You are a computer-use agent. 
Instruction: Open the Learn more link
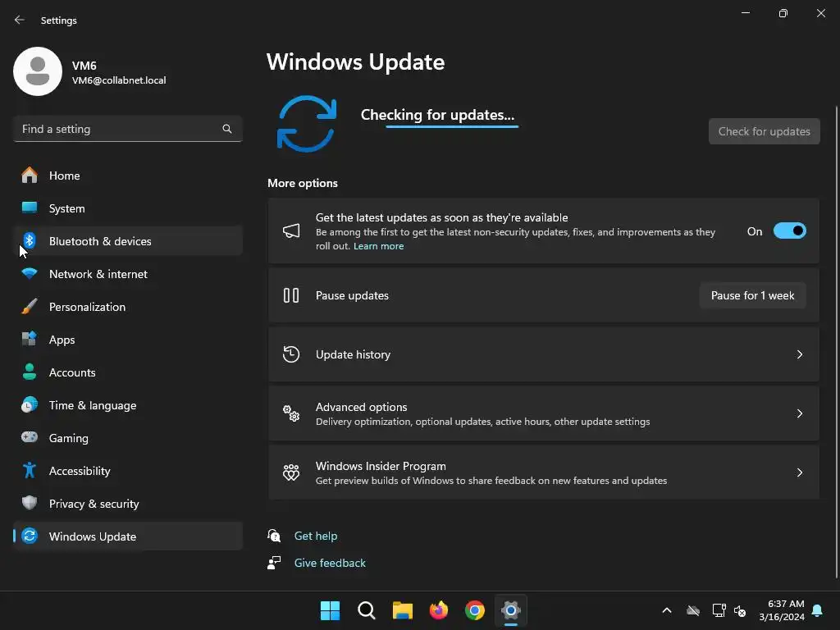pos(378,246)
